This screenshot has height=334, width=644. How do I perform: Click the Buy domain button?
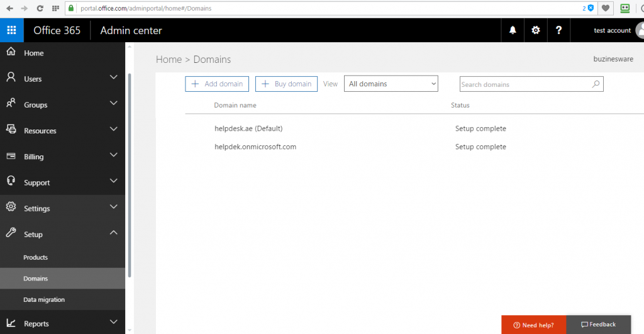(x=286, y=84)
